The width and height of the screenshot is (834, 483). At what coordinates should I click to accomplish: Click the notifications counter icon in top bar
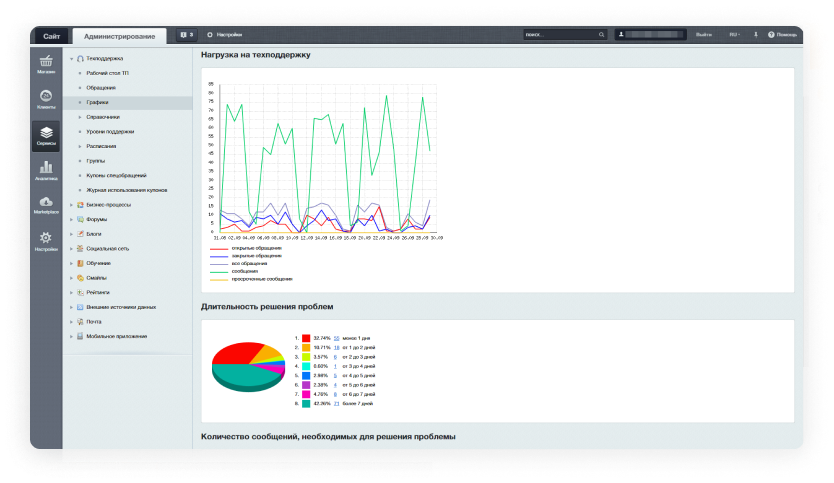[185, 35]
